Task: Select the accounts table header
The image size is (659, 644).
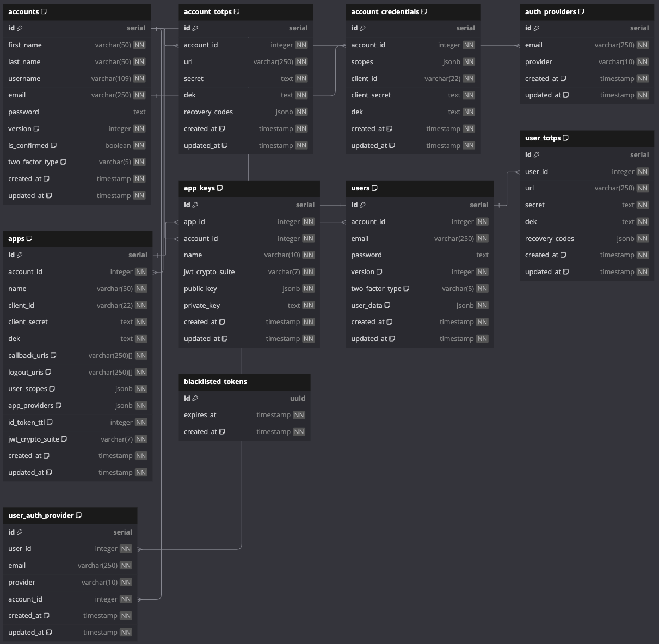Action: tap(77, 12)
